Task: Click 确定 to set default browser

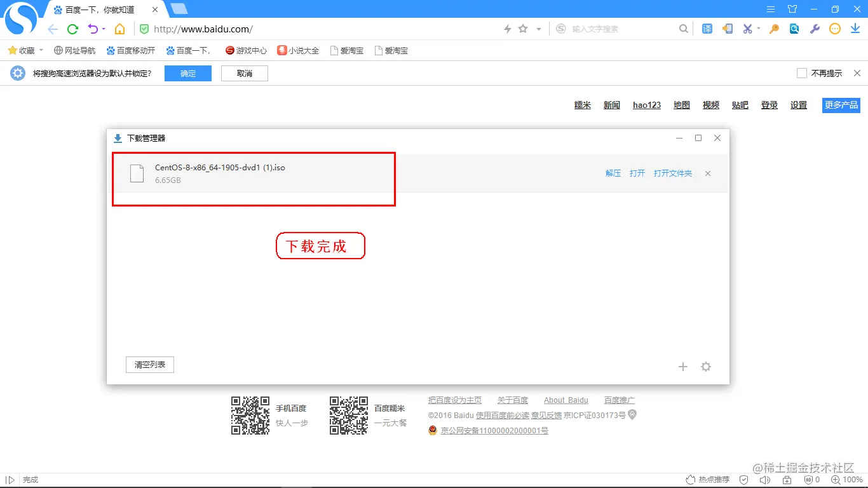Action: 188,74
